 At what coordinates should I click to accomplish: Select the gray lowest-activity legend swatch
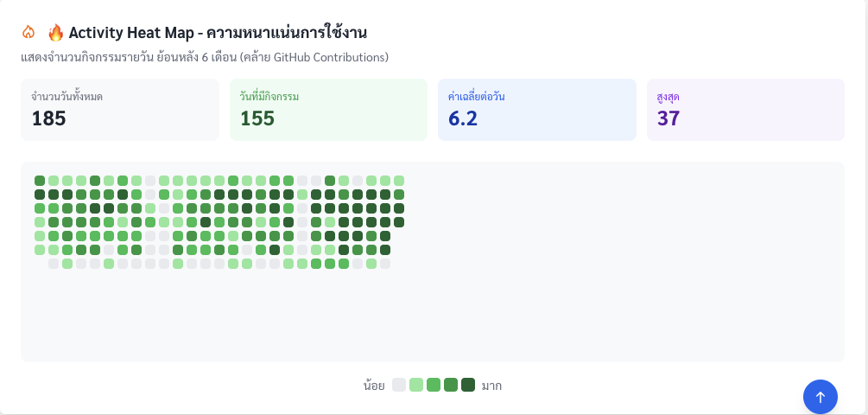[399, 385]
